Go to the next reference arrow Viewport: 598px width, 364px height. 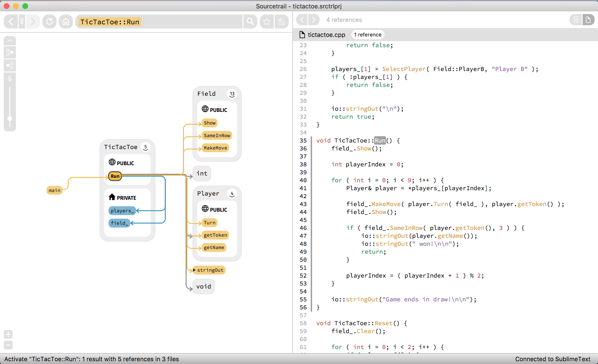tap(314, 20)
